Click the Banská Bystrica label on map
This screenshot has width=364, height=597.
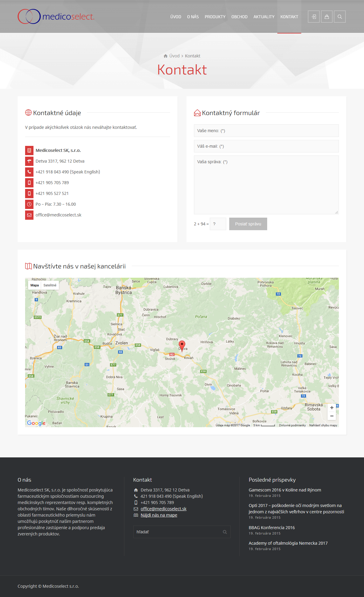click(x=124, y=290)
